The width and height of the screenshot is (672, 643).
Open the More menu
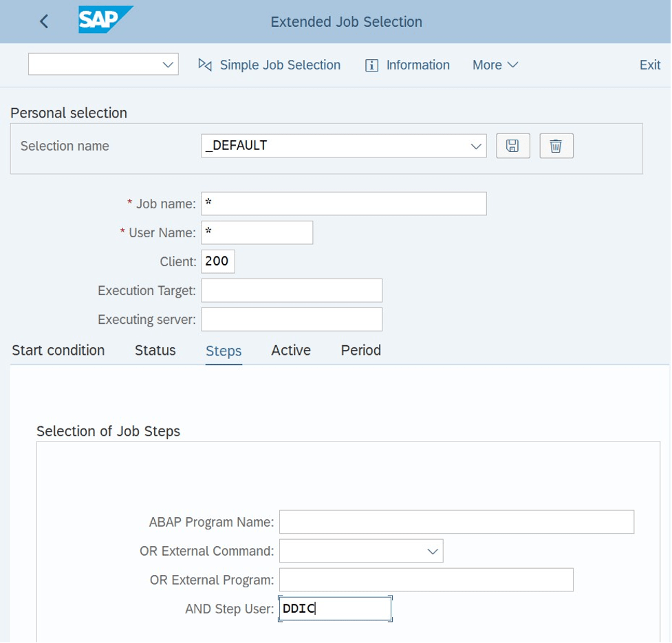pyautogui.click(x=495, y=65)
